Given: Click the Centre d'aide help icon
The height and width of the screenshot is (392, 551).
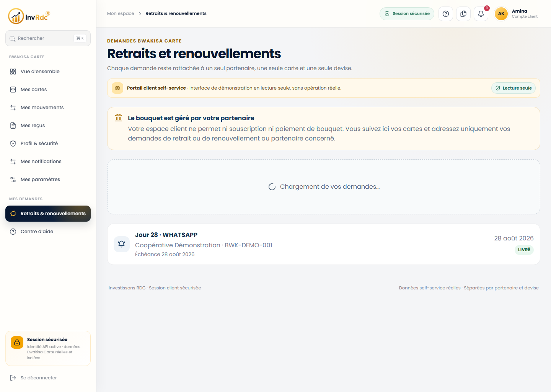Looking at the screenshot, I should [x=13, y=232].
